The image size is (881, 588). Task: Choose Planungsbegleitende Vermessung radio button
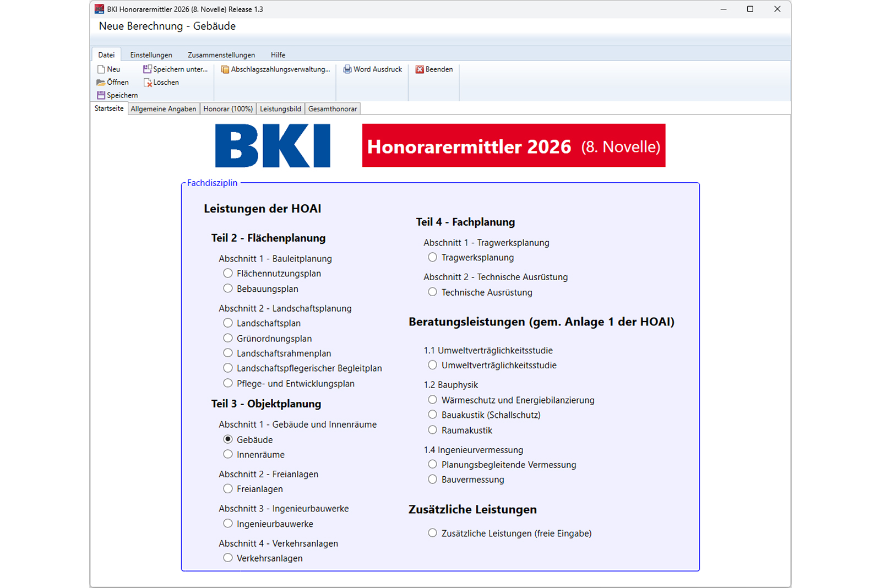[x=433, y=465]
